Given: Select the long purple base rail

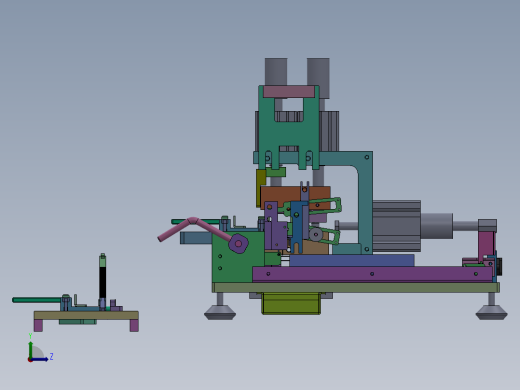Looking at the screenshot, I should pos(372,274).
